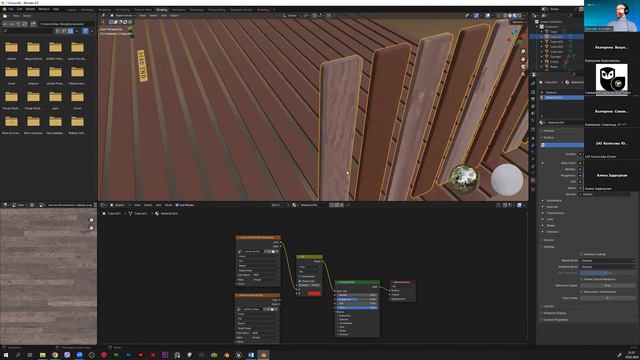The image size is (640, 360).
Task: Expand Subsurface section in material properties
Action: 553,200
